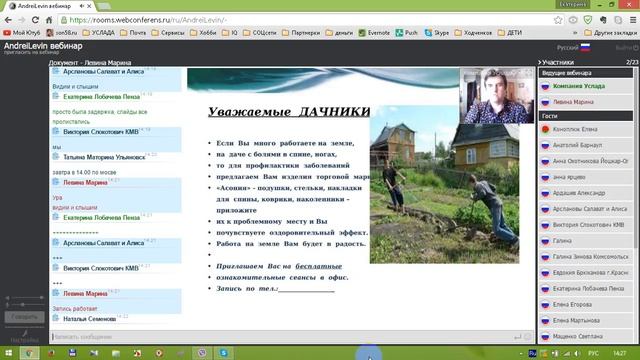Mute the tab via speaker icon
Image resolution: width=640 pixels, height=360 pixels.
(x=82, y=6)
